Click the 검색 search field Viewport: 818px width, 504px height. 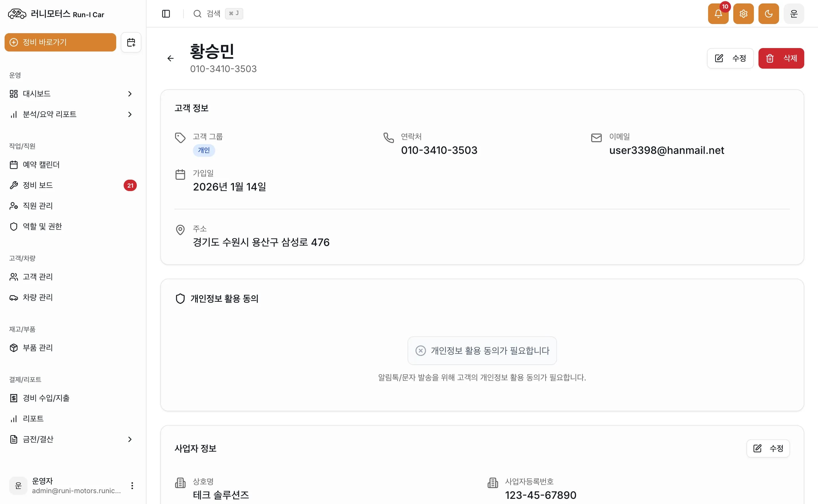click(214, 14)
